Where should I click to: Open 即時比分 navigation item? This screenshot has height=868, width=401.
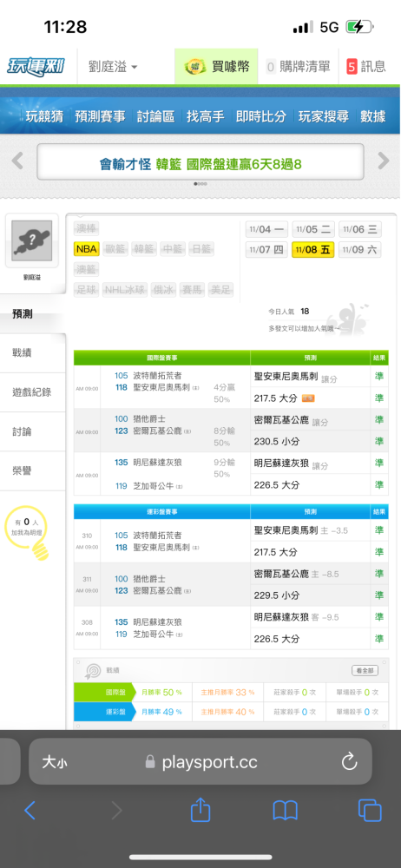[261, 116]
